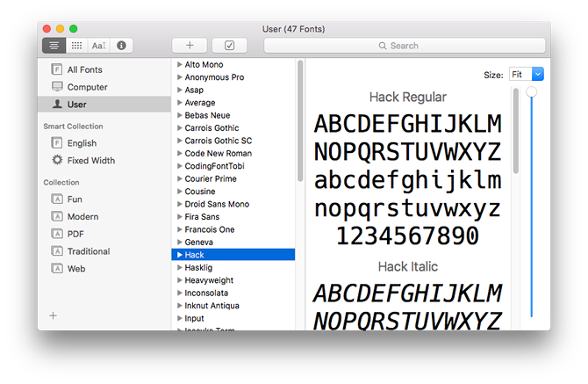Screen dimensions: 588x384
Task: Click the Search field
Action: click(405, 46)
